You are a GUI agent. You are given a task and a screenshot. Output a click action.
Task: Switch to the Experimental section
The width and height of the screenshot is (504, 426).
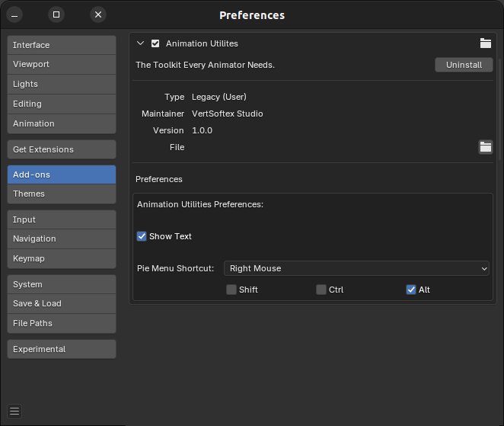coord(62,349)
